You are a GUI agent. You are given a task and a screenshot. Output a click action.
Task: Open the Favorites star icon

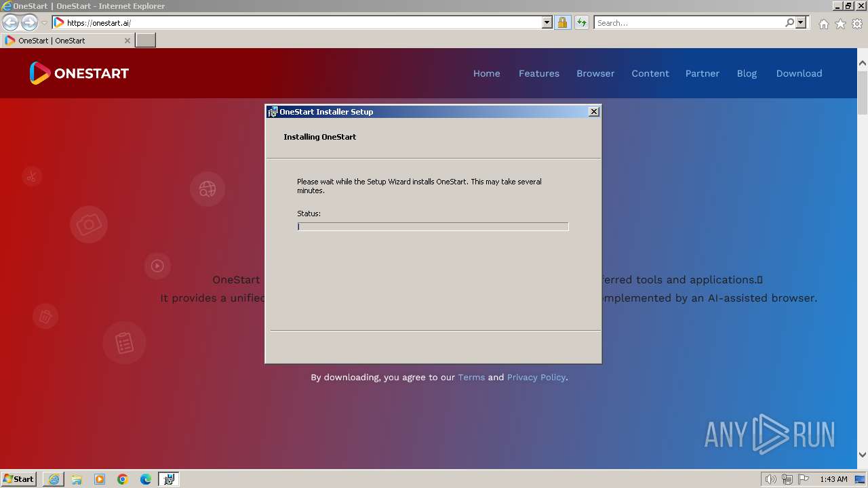pos(840,24)
